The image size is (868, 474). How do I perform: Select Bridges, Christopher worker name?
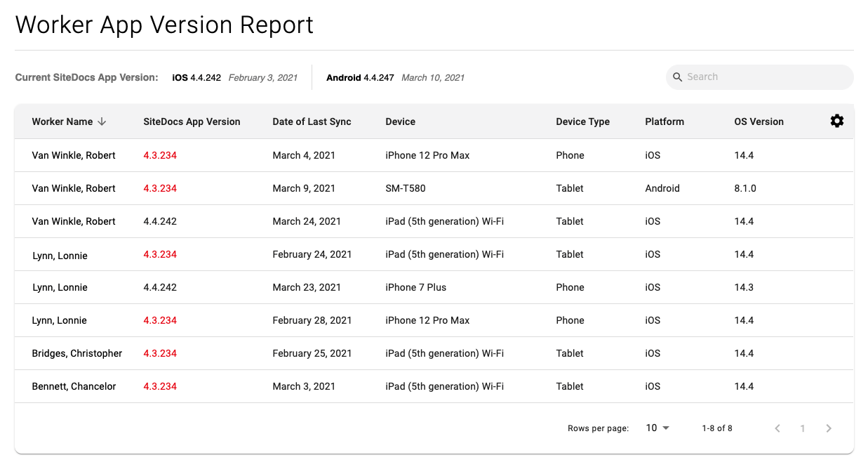coord(77,353)
